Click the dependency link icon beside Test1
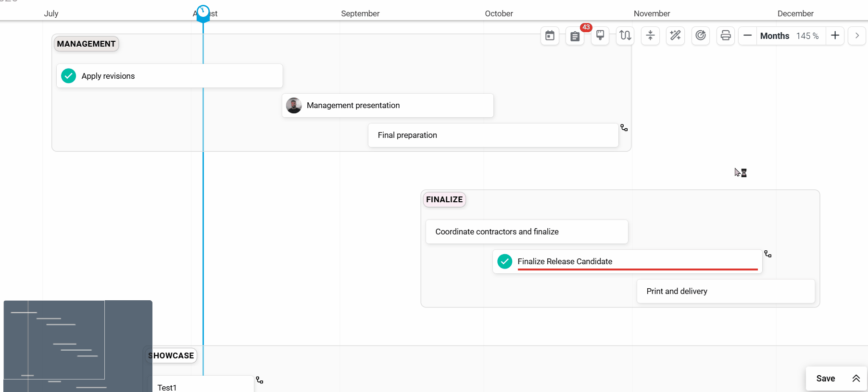This screenshot has width=868, height=392. 259,380
